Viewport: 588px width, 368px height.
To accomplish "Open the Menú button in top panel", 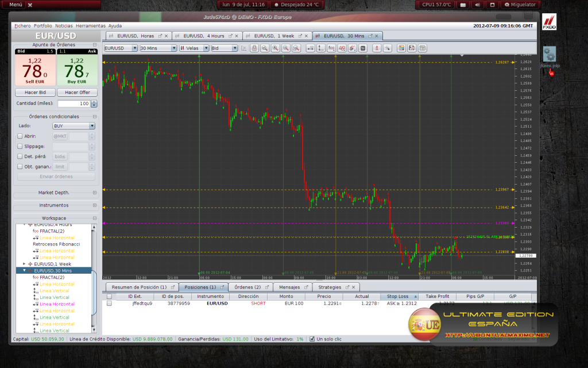I will pos(16,5).
